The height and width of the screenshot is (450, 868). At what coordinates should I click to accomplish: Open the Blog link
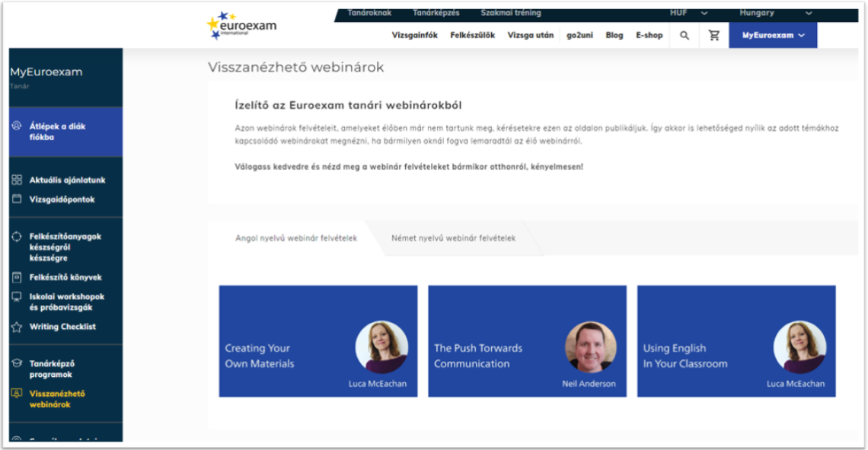coord(614,36)
